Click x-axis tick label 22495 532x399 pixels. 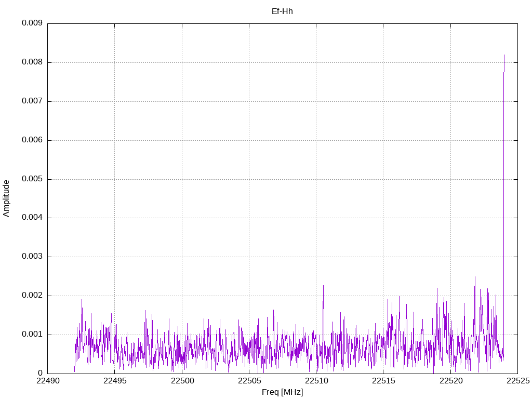tap(115, 381)
